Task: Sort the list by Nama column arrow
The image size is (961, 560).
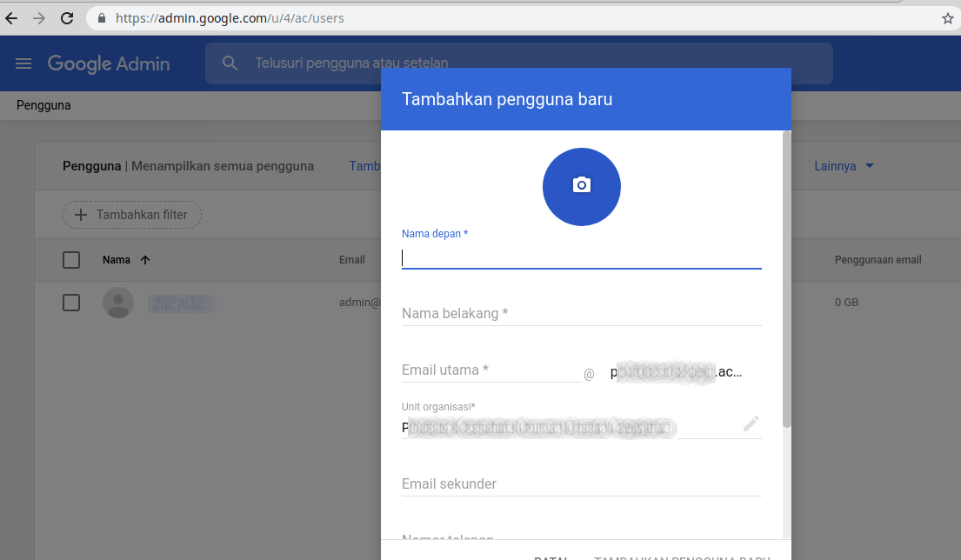Action: click(x=145, y=260)
